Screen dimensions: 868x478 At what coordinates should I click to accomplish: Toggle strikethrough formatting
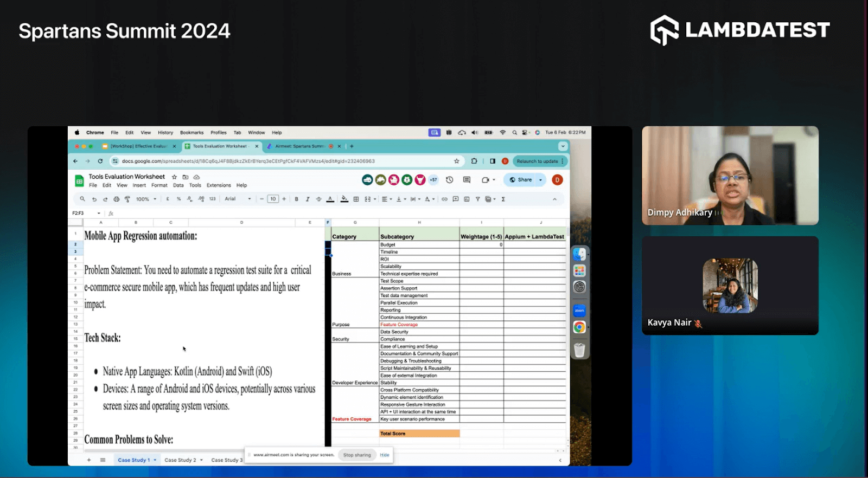(318, 199)
